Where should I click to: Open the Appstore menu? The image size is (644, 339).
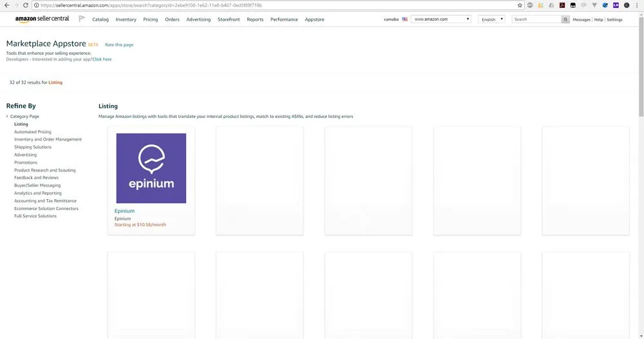click(x=314, y=19)
